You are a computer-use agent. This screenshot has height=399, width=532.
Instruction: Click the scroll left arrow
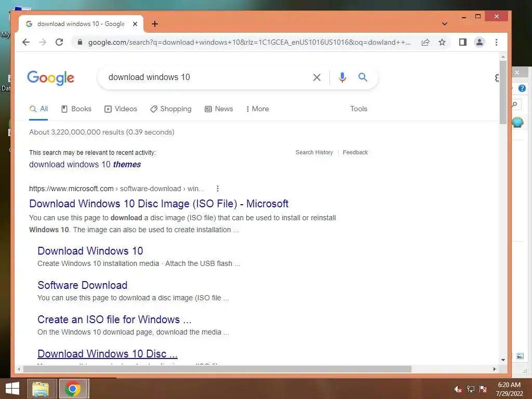pos(19,369)
